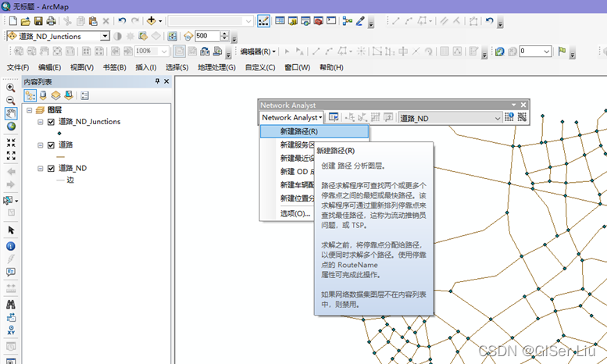
Task: Click the 边 line symbol swatch
Action: tap(60, 180)
